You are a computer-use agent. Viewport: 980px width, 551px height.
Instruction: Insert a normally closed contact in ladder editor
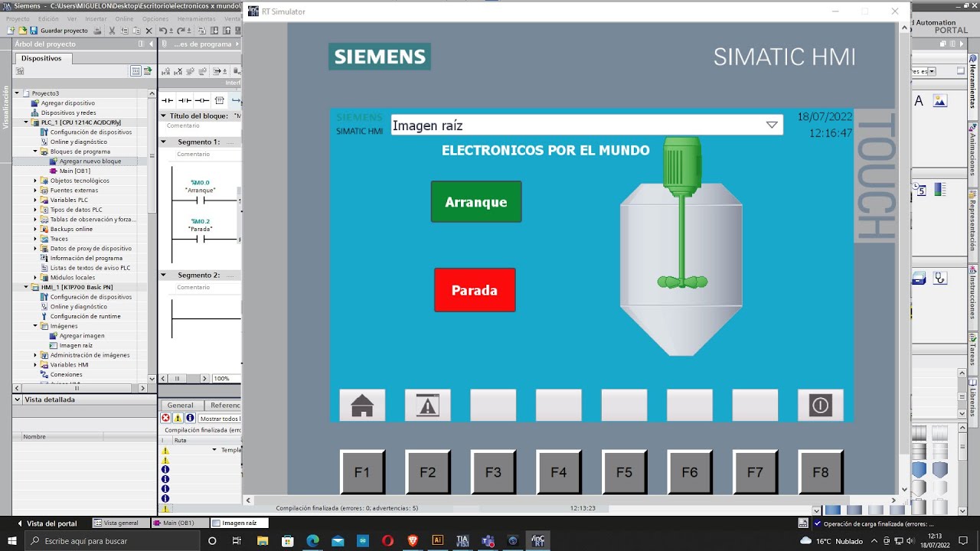[x=185, y=100]
